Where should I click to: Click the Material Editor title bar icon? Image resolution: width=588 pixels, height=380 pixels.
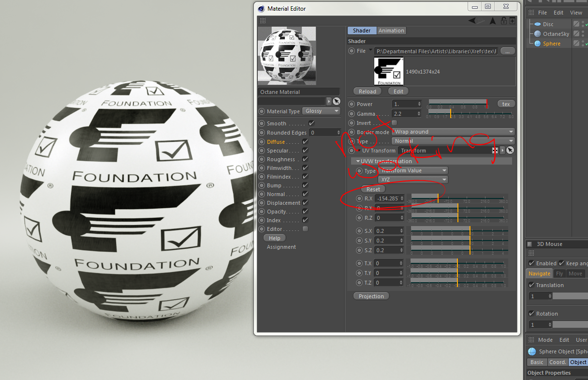pos(261,8)
